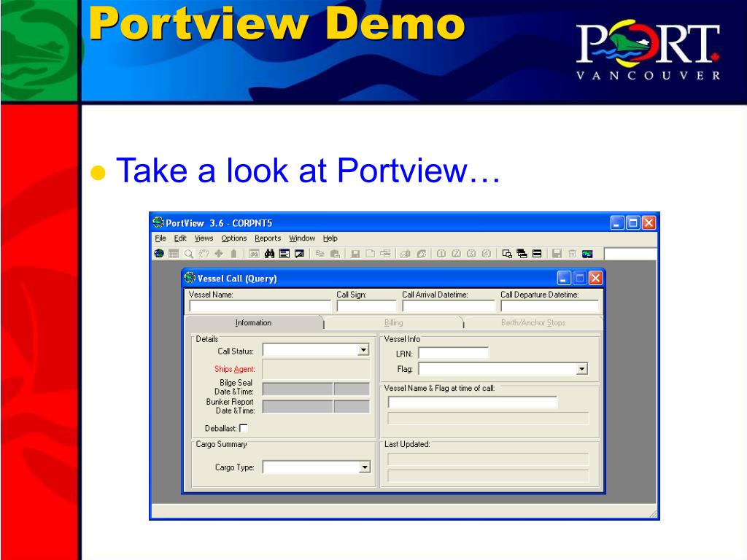Viewport: 747px width, 560px height.
Task: Open the Edit menu
Action: pyautogui.click(x=180, y=238)
